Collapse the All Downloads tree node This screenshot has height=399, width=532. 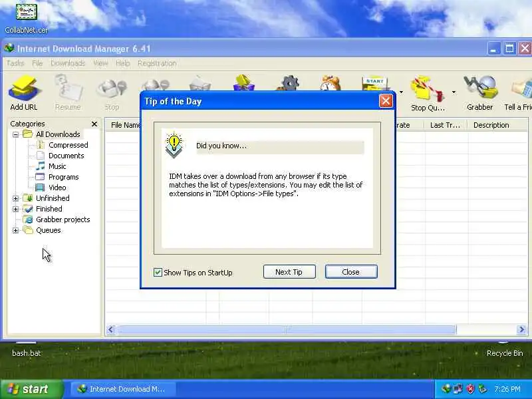point(15,134)
